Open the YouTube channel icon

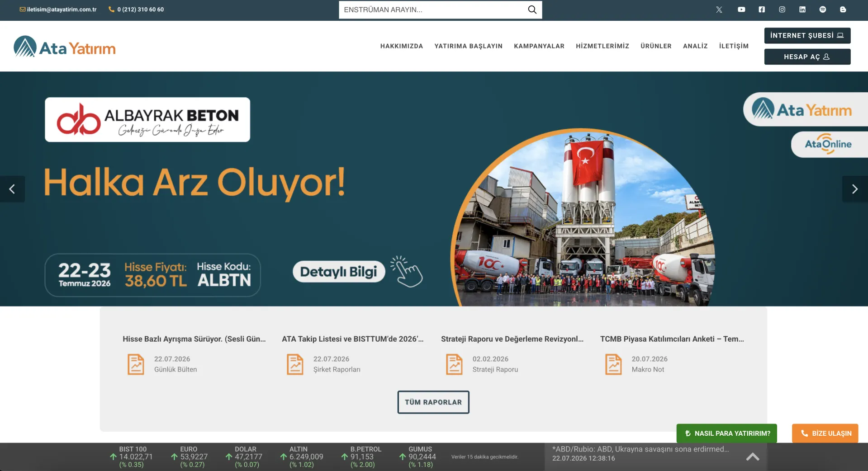741,9
